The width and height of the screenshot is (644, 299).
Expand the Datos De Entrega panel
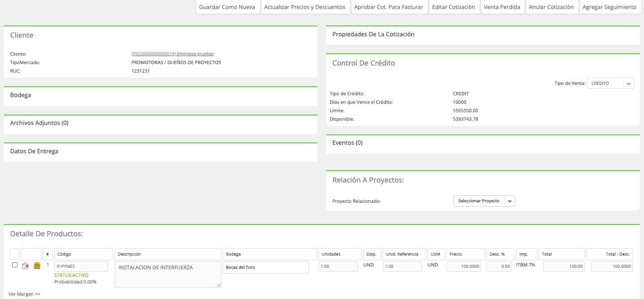tap(160, 151)
